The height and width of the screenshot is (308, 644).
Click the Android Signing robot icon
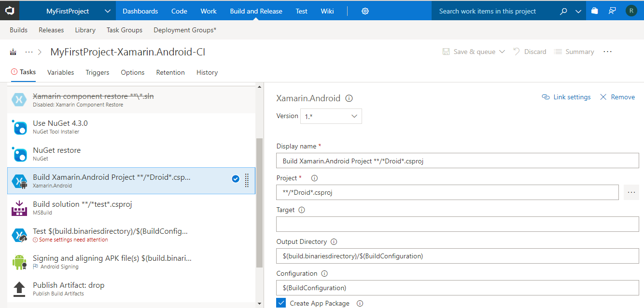[x=19, y=262]
